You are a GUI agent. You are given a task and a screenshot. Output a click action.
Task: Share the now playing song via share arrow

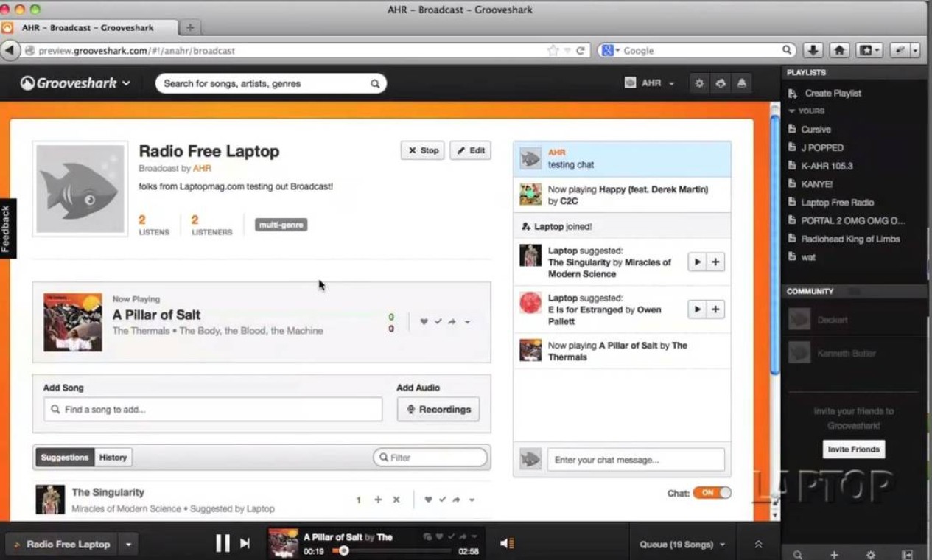(x=452, y=322)
